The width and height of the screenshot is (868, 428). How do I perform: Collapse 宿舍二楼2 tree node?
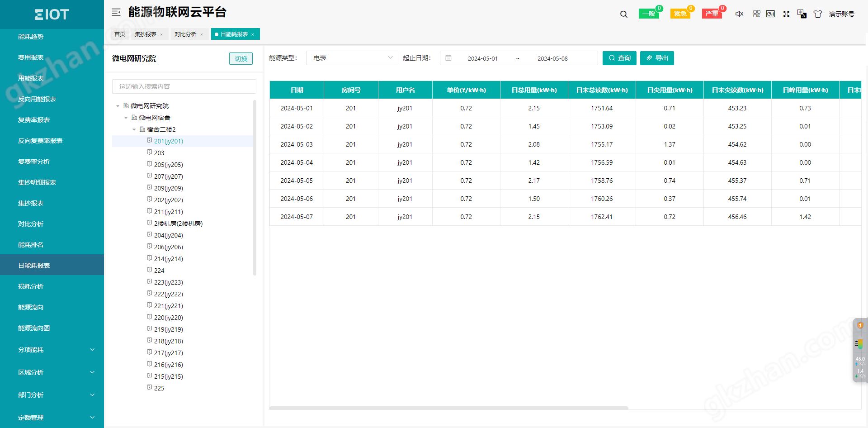point(134,129)
